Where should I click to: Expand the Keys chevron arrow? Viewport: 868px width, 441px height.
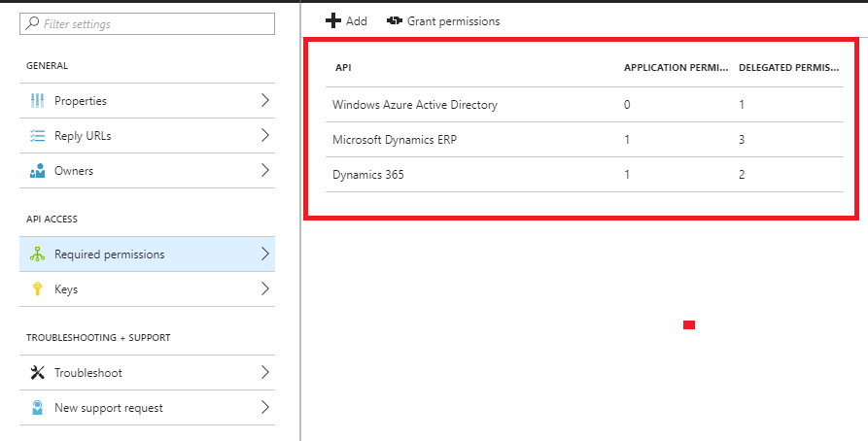click(264, 289)
